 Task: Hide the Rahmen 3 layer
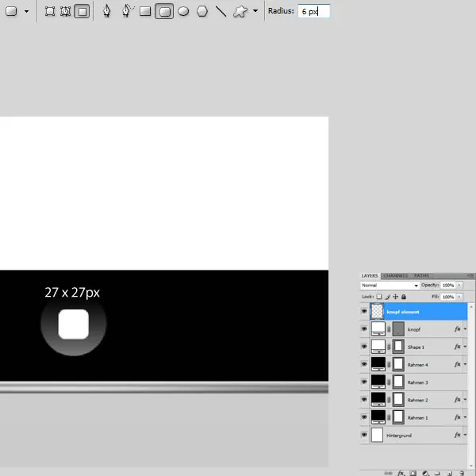[365, 382]
